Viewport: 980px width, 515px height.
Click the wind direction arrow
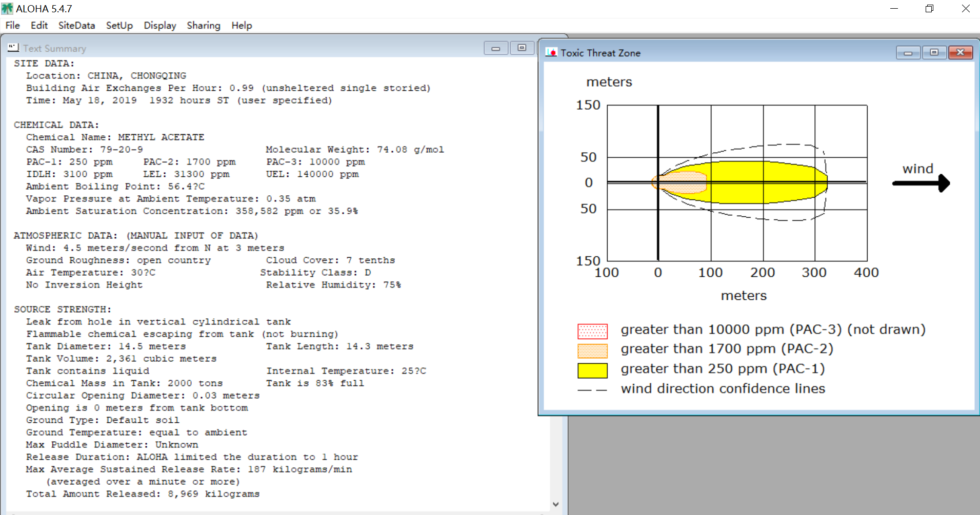922,183
